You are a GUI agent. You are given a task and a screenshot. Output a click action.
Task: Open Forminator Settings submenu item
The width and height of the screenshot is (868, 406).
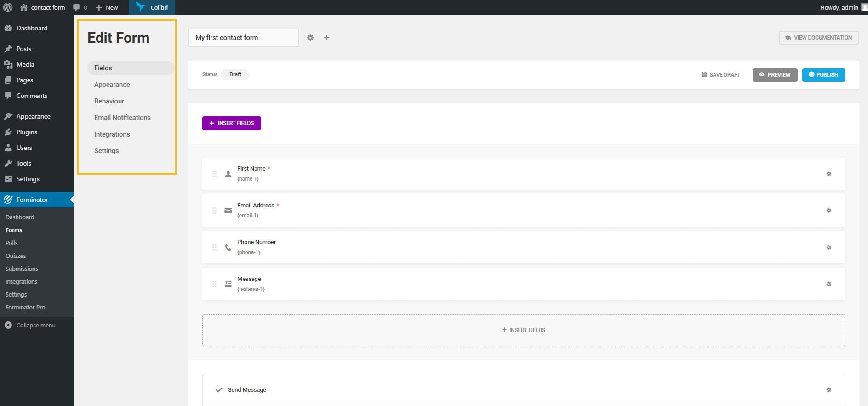click(16, 294)
